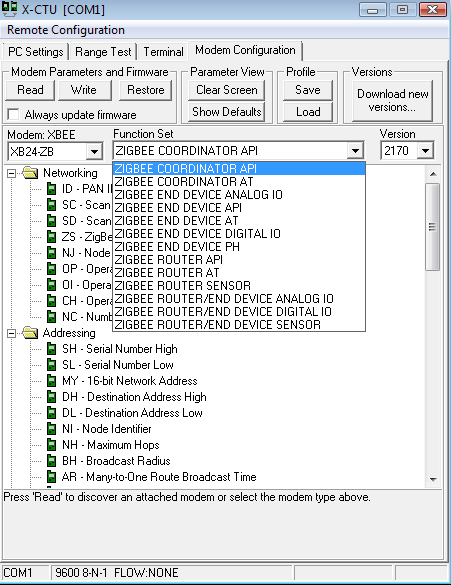Select ZIGBEE END DEVICE PH entry
The height and width of the screenshot is (585, 451).
[x=239, y=247]
